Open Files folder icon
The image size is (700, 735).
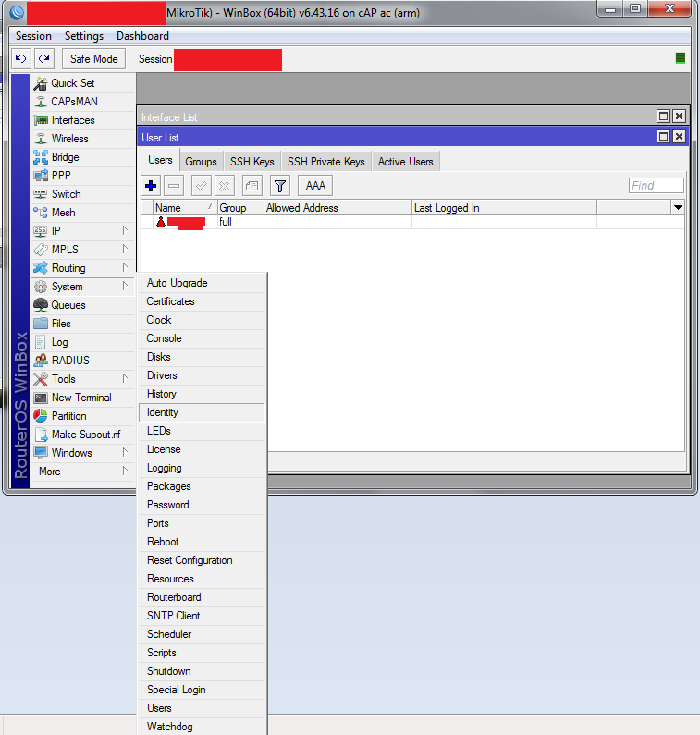(41, 324)
